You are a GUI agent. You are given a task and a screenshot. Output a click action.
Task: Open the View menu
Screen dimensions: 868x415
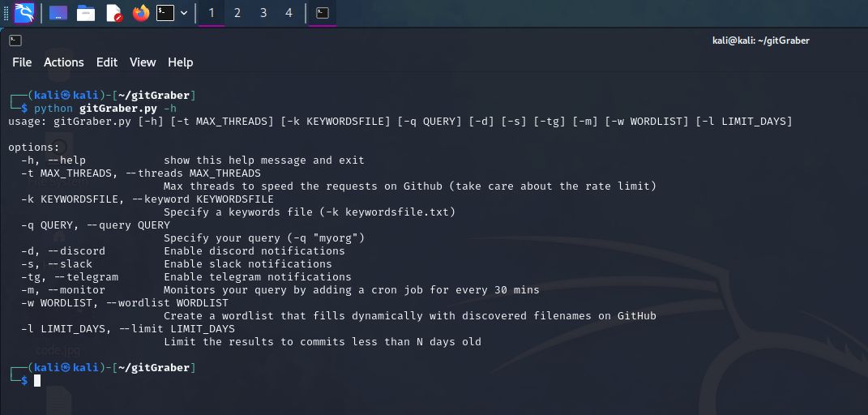[x=143, y=62]
